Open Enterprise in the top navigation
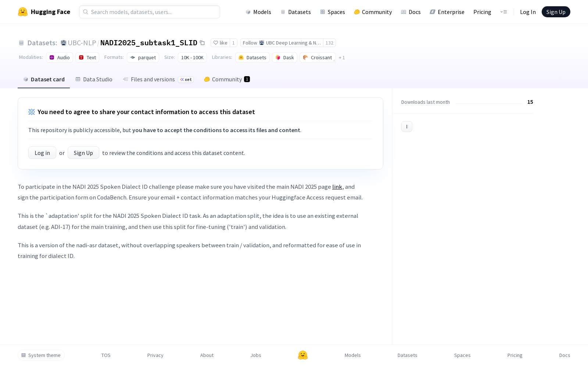Screen dimensions: 588x368 [447, 12]
